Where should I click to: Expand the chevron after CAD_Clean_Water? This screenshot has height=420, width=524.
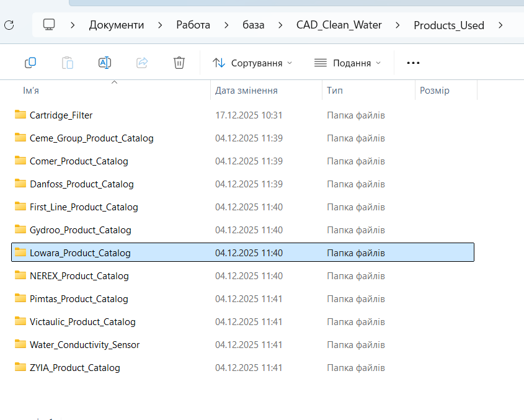(397, 25)
